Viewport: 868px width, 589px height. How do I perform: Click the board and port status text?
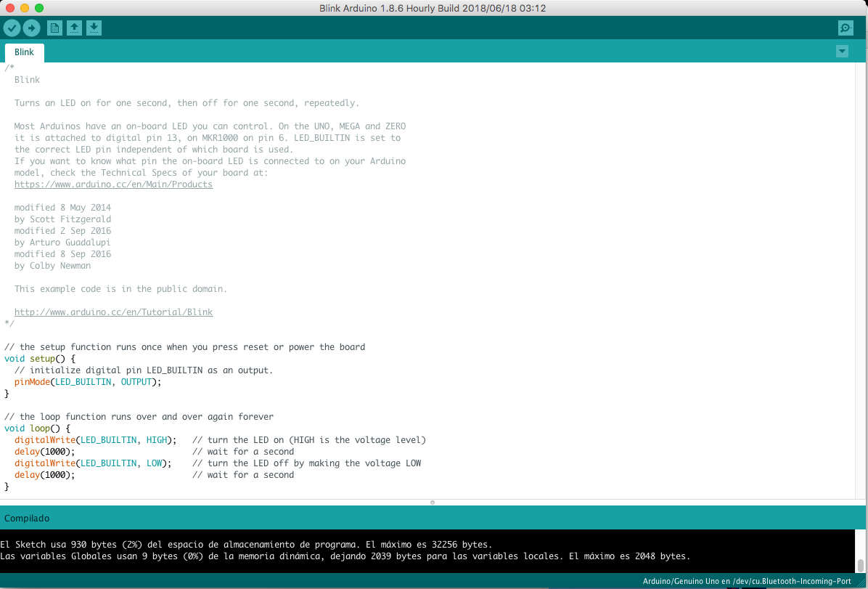(x=747, y=581)
